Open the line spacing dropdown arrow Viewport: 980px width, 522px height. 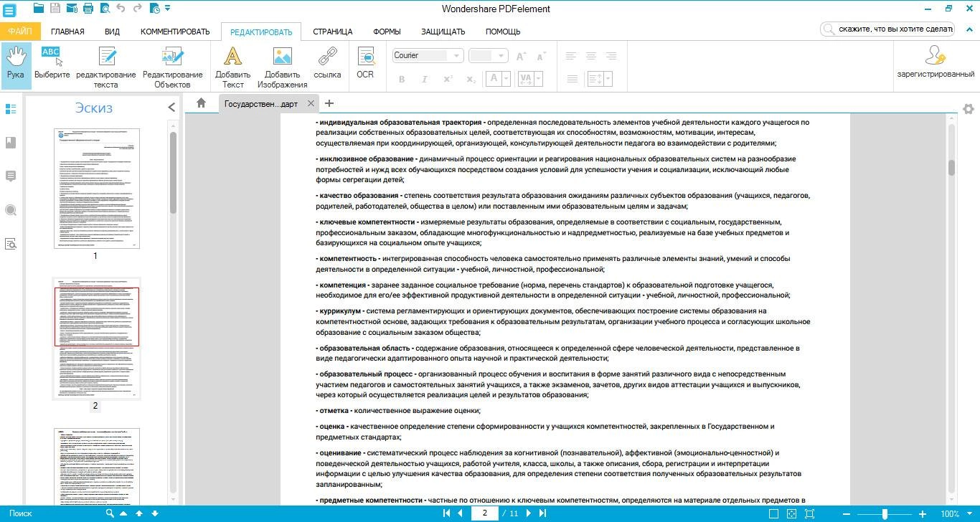coord(607,79)
